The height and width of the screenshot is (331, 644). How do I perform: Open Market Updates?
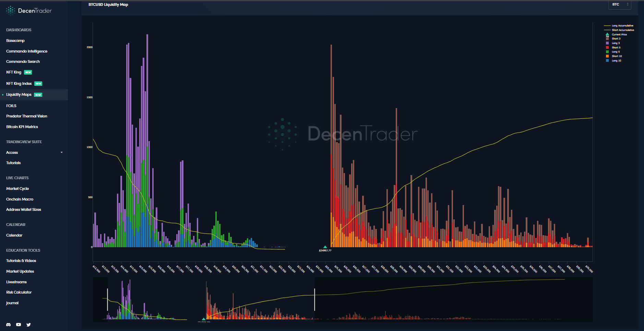click(x=20, y=271)
